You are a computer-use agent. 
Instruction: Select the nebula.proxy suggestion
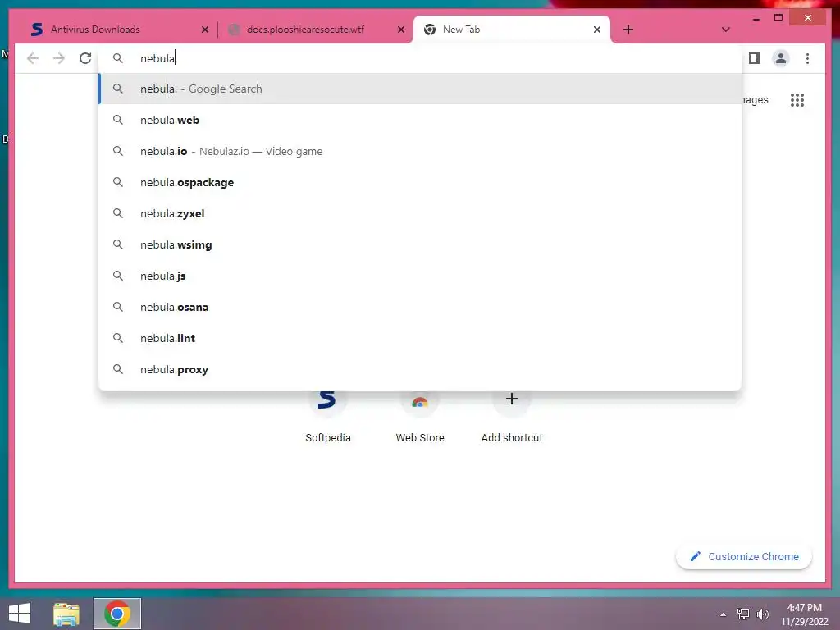(x=420, y=369)
